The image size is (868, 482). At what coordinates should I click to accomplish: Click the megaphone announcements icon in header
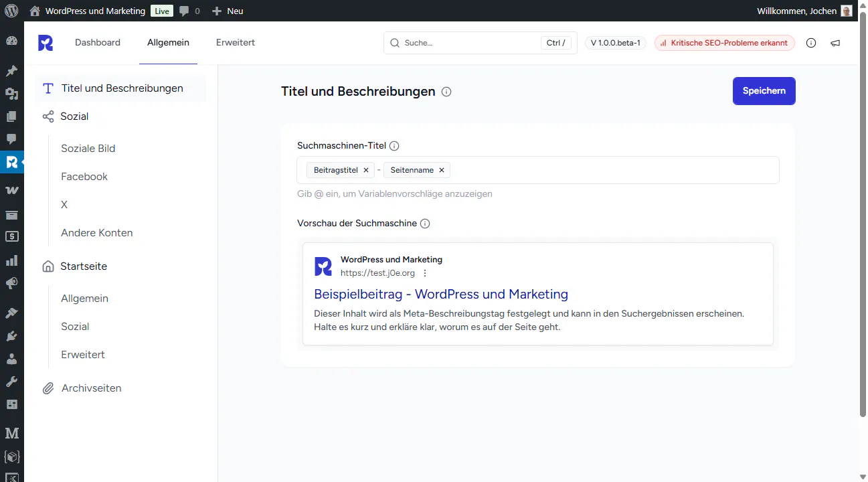(835, 43)
